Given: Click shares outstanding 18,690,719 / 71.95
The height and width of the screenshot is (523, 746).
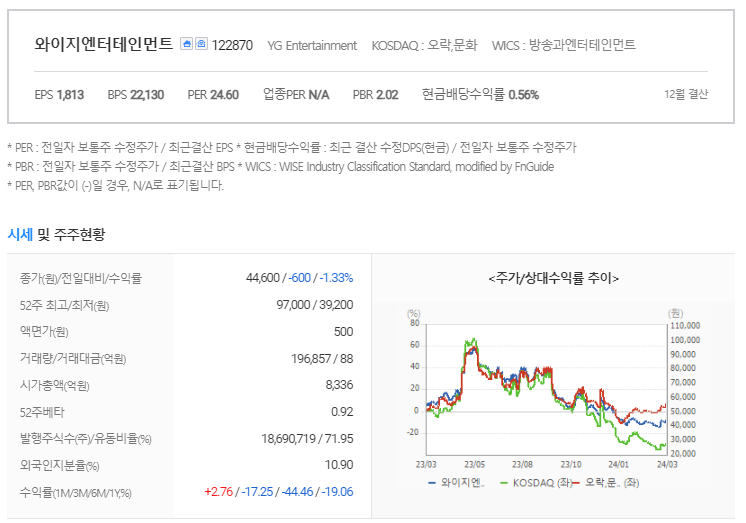Looking at the screenshot, I should (x=307, y=438).
